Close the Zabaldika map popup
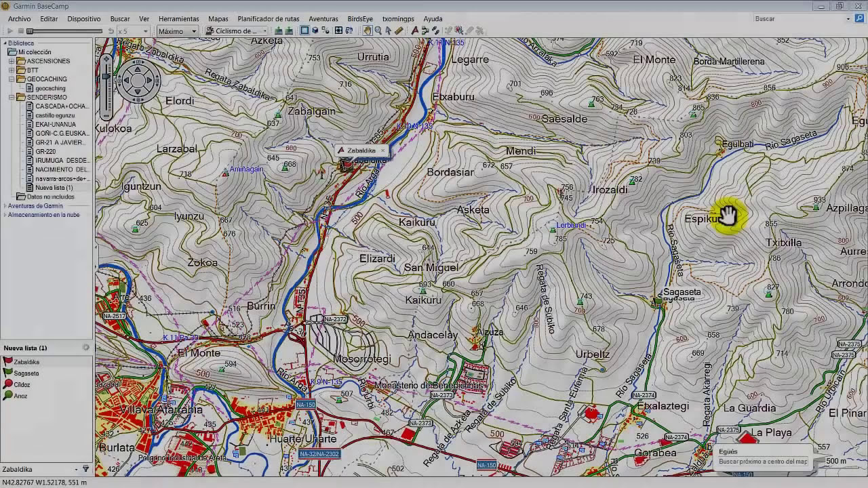This screenshot has width=868, height=488. pyautogui.click(x=382, y=150)
